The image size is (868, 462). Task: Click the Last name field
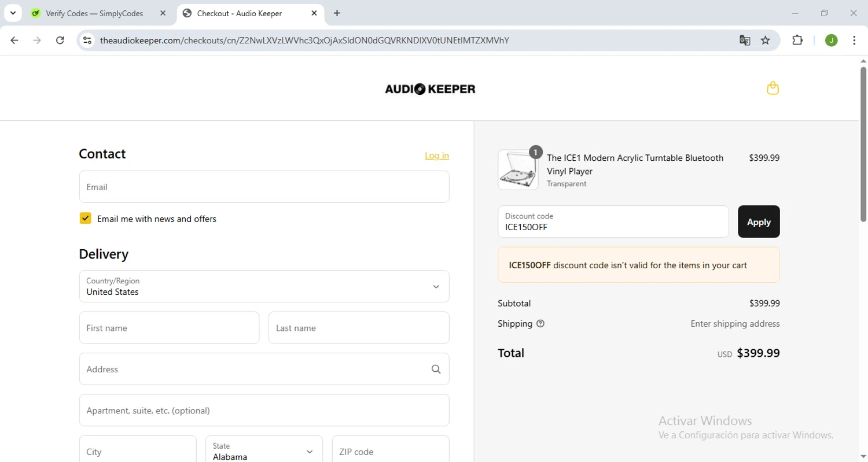point(359,328)
